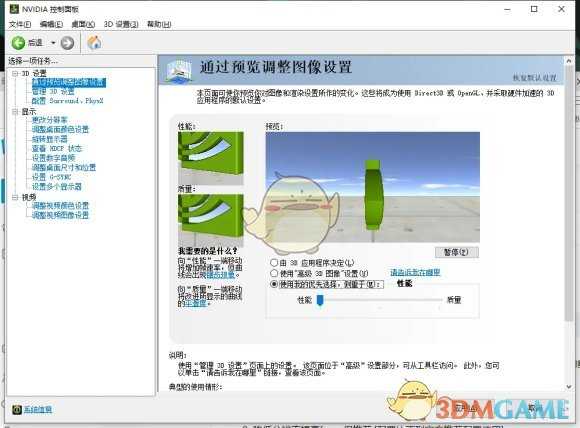580x428 pixels.
Task: Open 更改分辨率 in tree
Action: 50,120
